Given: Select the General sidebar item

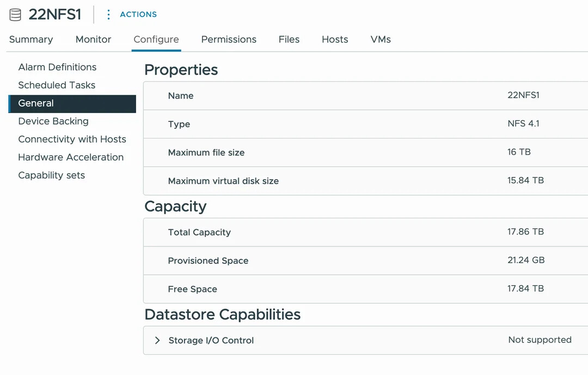Looking at the screenshot, I should [36, 103].
